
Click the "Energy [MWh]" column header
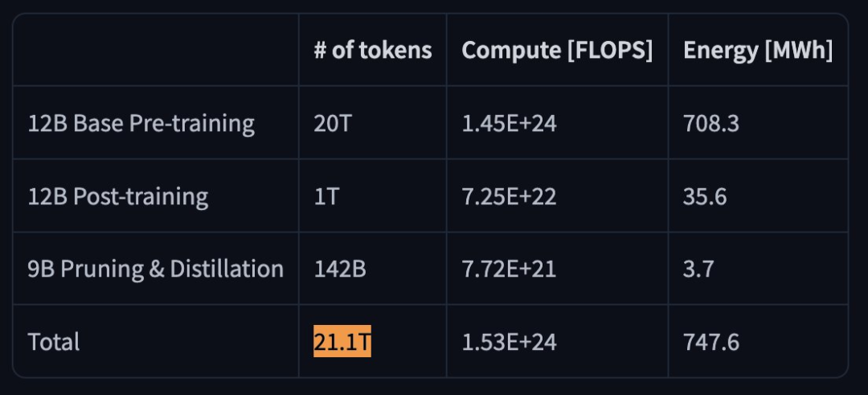[757, 50]
